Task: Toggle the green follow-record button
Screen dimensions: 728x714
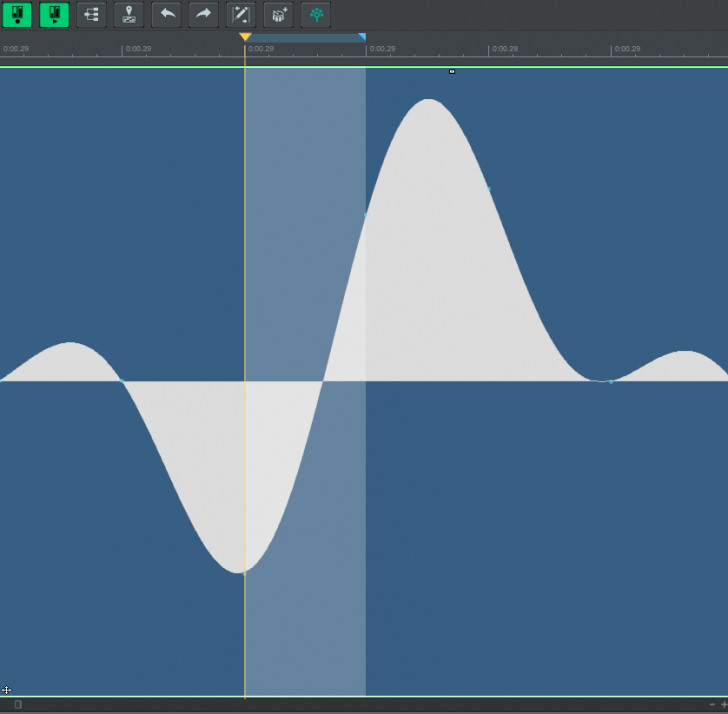Action: [x=17, y=14]
